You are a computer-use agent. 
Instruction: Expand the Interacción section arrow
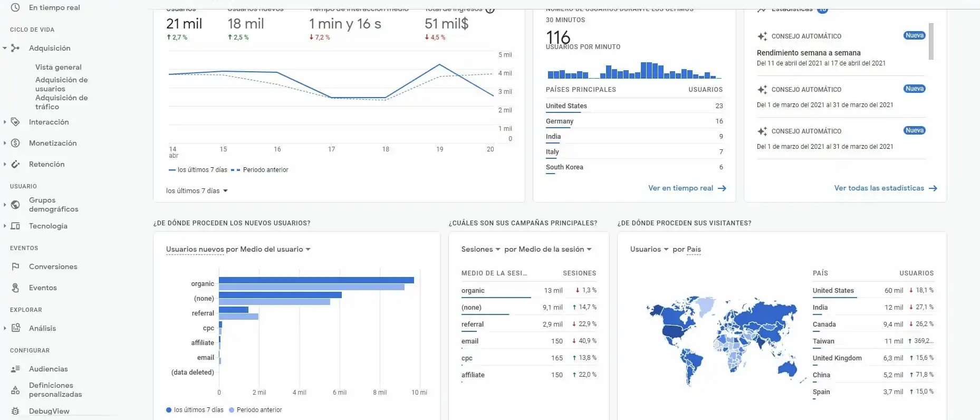pyautogui.click(x=5, y=122)
